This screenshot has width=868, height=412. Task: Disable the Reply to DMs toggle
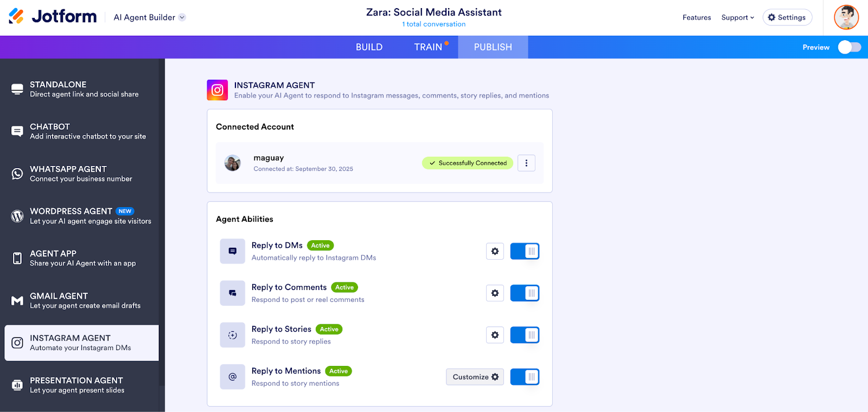click(525, 252)
